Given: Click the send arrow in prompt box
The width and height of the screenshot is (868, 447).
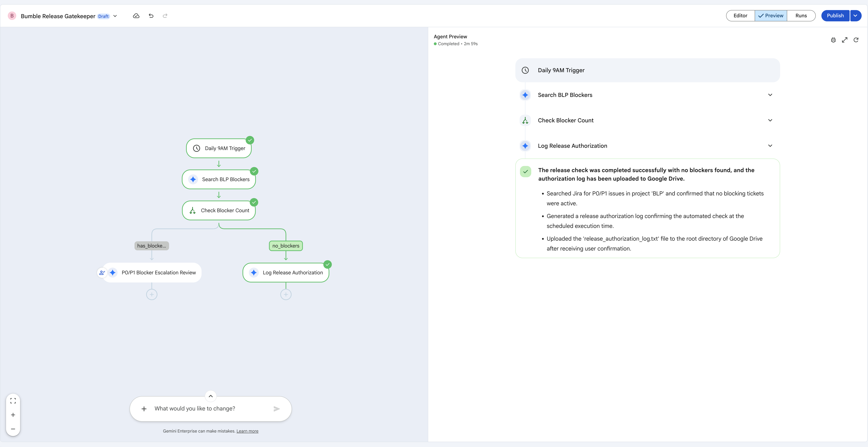Looking at the screenshot, I should [277, 409].
